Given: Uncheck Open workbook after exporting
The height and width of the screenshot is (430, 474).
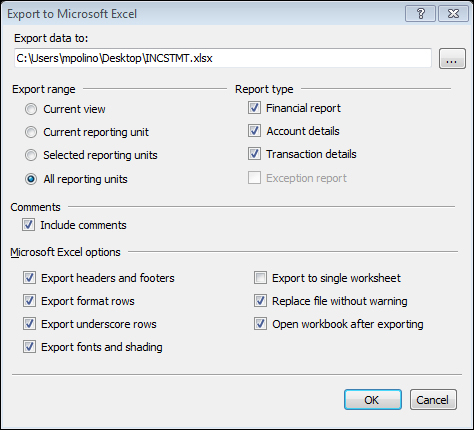Looking at the screenshot, I should [x=260, y=324].
